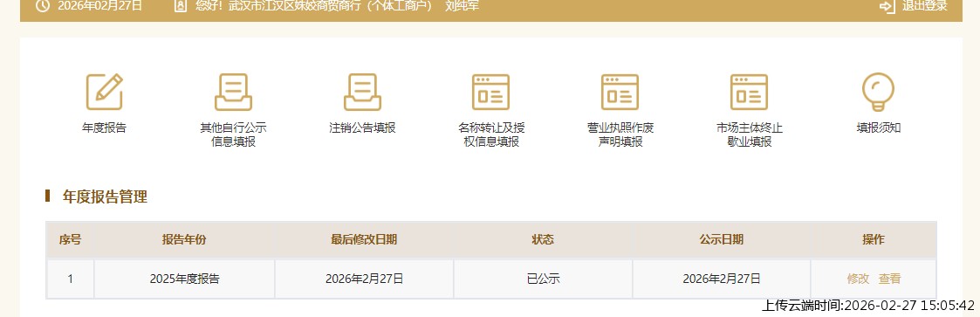
Task: Open the 年度报告 pencil icon
Action: tap(105, 92)
